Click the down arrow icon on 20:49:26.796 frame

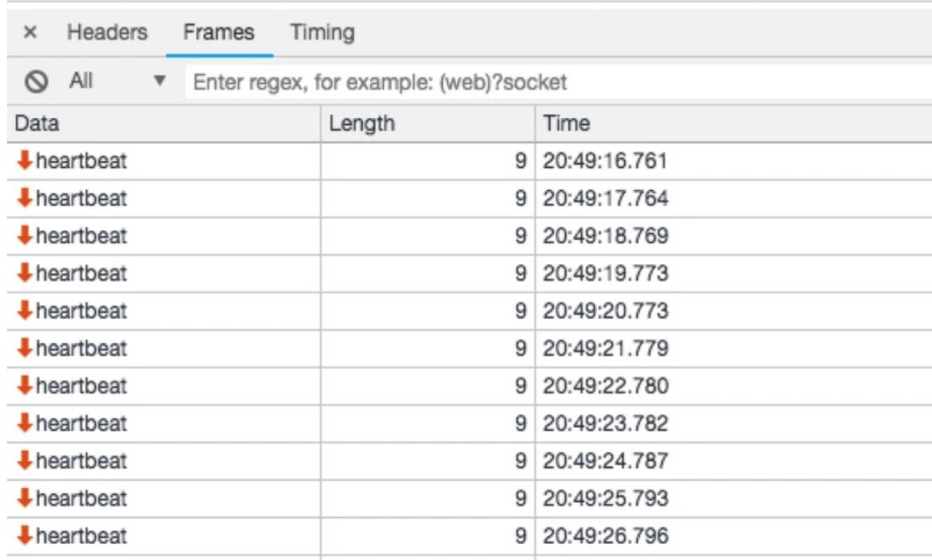pyautogui.click(x=25, y=536)
